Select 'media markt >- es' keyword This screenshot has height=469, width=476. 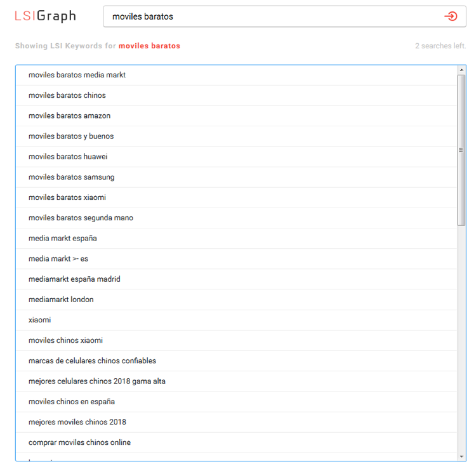click(237, 259)
